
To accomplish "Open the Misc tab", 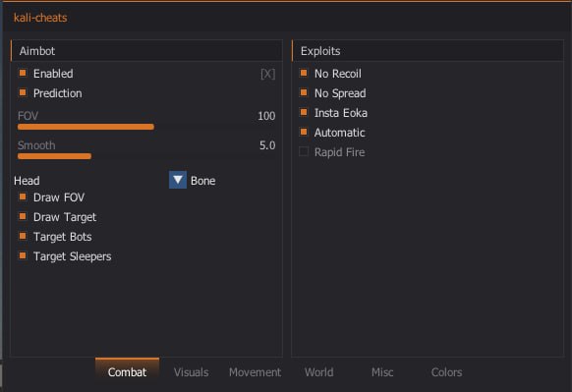I will point(382,372).
